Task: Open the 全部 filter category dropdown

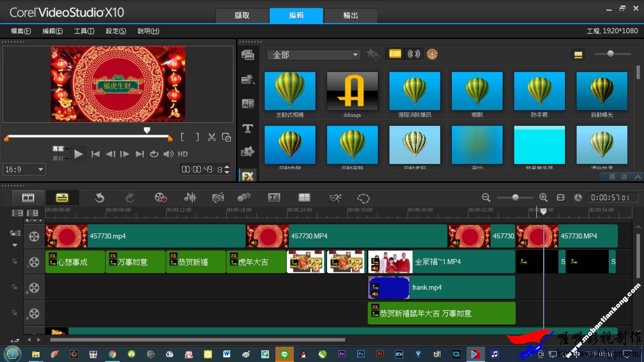Action: tap(314, 55)
